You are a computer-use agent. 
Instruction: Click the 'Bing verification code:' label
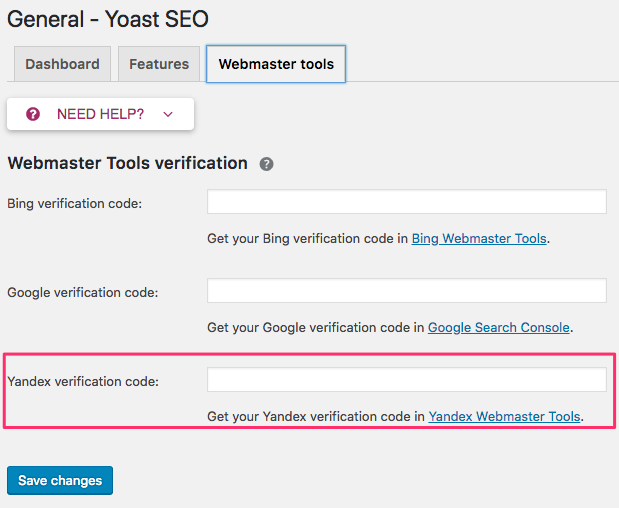point(75,204)
